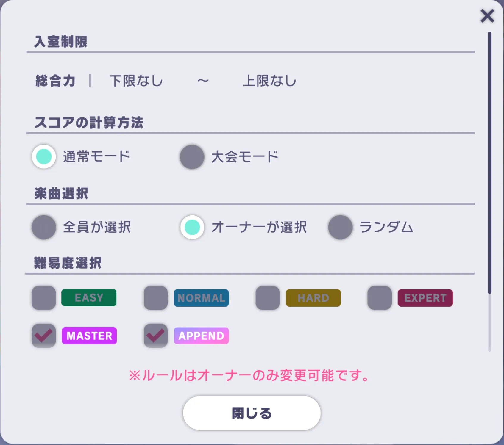Image resolution: width=504 pixels, height=445 pixels.
Task: Set the upper power limit 上限なし
Action: point(269,80)
